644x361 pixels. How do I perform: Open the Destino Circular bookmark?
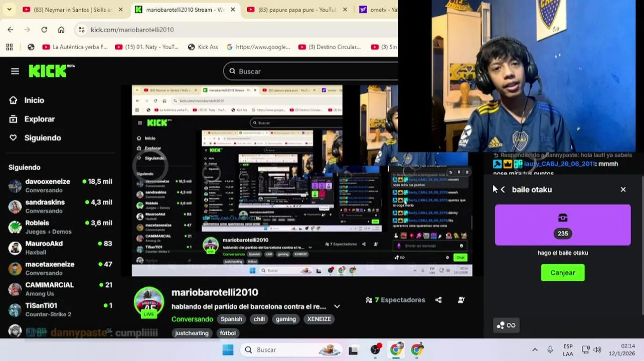tap(330, 47)
